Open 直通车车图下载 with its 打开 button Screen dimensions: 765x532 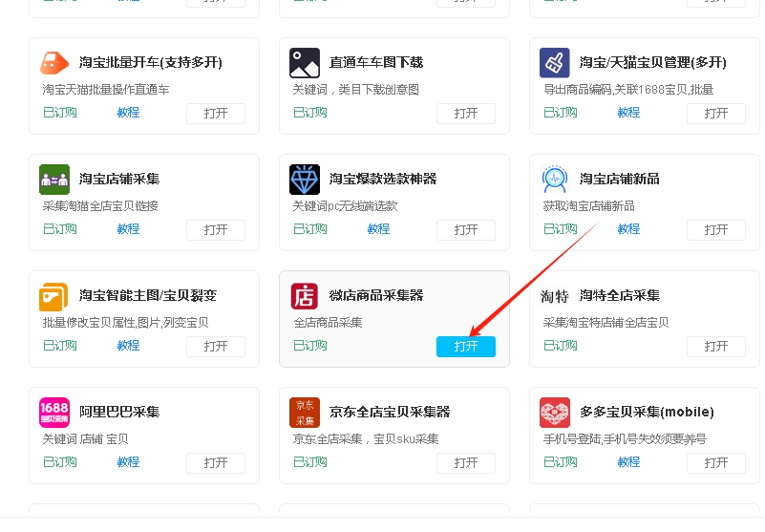click(466, 114)
